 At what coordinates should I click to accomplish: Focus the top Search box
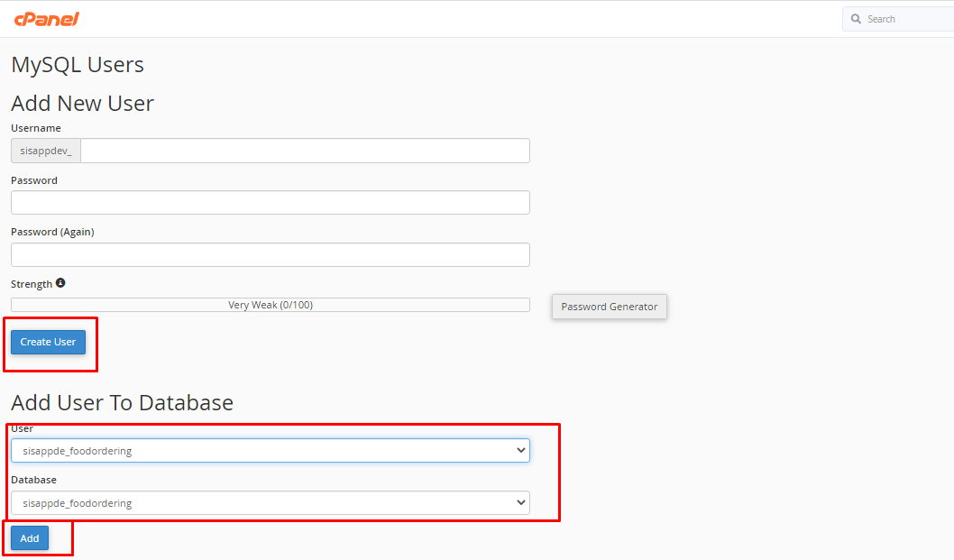click(x=898, y=19)
